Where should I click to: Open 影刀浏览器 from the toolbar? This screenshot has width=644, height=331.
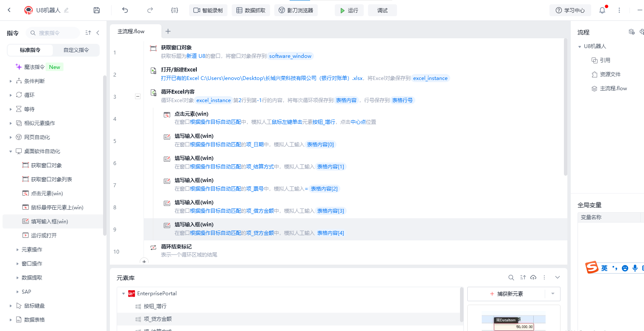(x=296, y=10)
